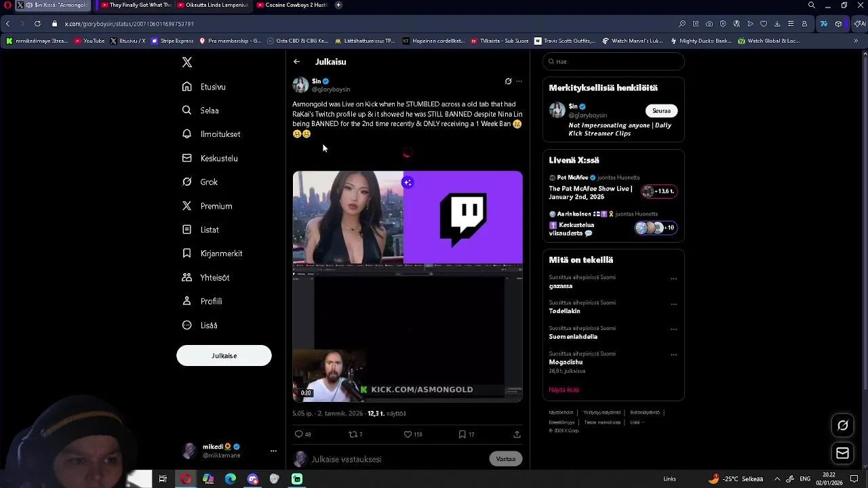Open the Grok floating button

coord(843,426)
